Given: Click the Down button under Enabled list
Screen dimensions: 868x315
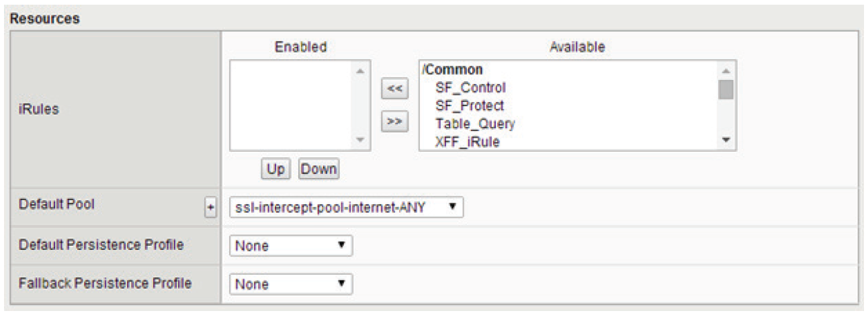Looking at the screenshot, I should [318, 170].
